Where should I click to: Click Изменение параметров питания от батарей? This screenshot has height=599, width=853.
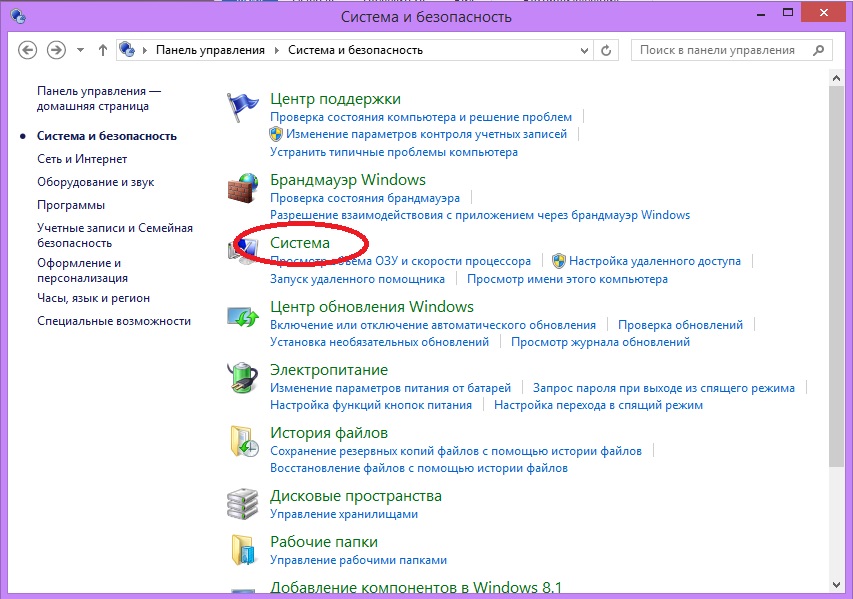390,388
